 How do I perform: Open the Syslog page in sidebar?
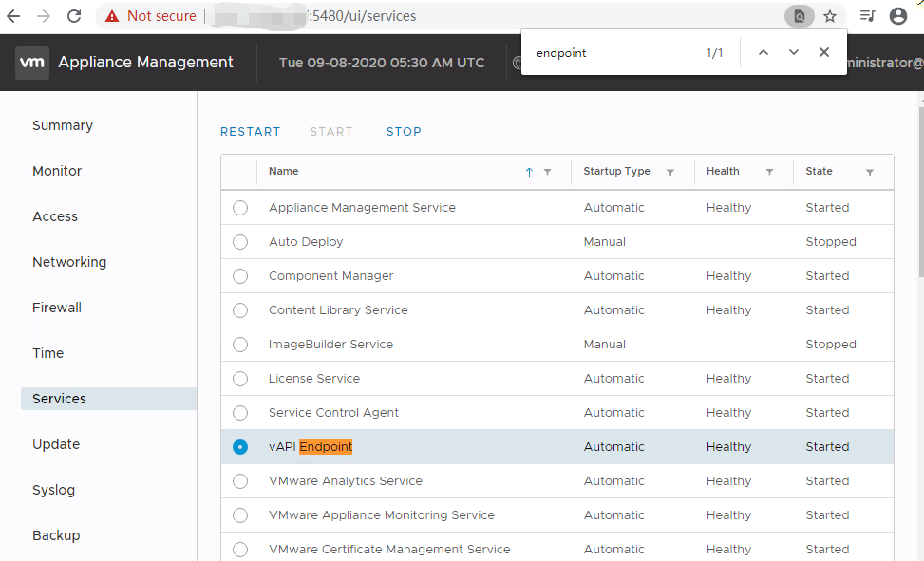[x=53, y=491]
